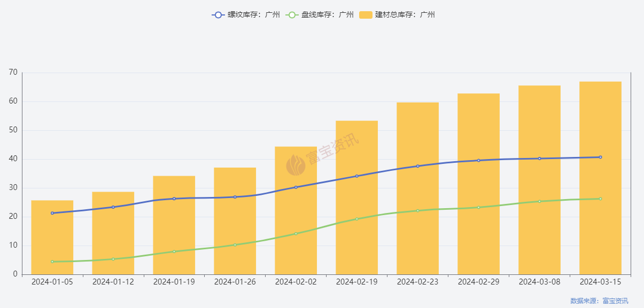Screen dimensions: 644x308
Task: Select the yellow bar for 2024-02-02
Action: click(296, 211)
